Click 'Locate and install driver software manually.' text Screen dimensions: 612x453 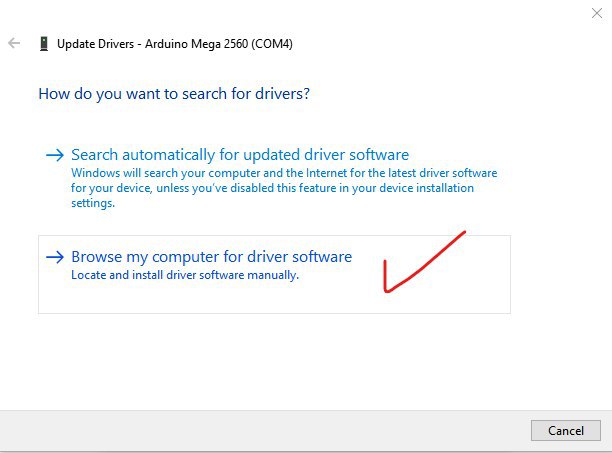click(x=185, y=275)
